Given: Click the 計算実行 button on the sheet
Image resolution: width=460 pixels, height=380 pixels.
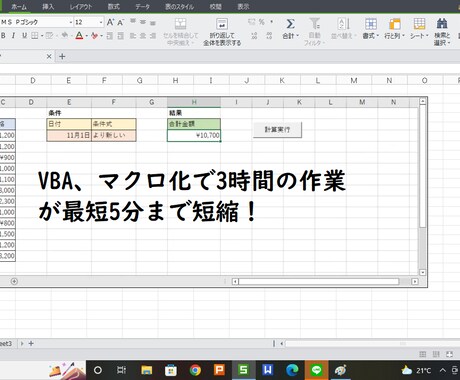Looking at the screenshot, I should click(x=277, y=130).
